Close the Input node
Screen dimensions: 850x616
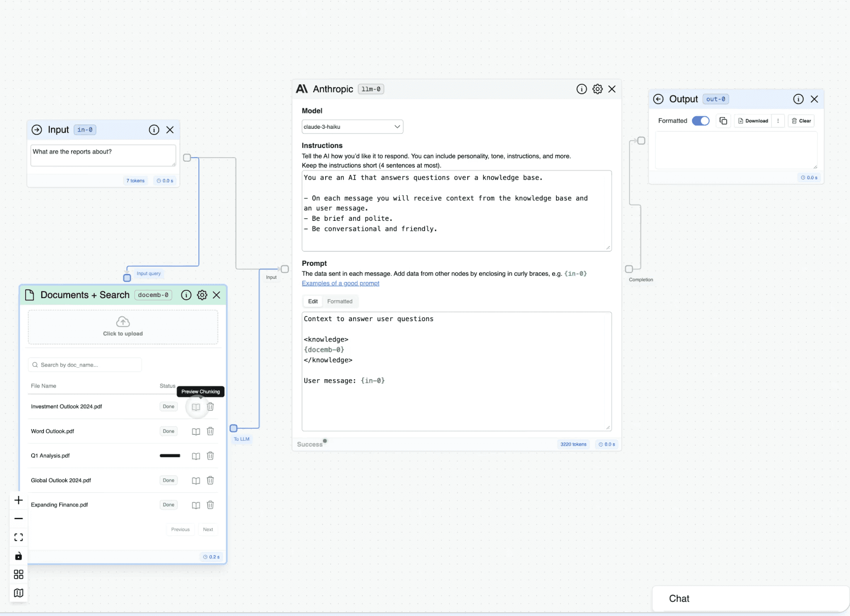[x=170, y=130]
